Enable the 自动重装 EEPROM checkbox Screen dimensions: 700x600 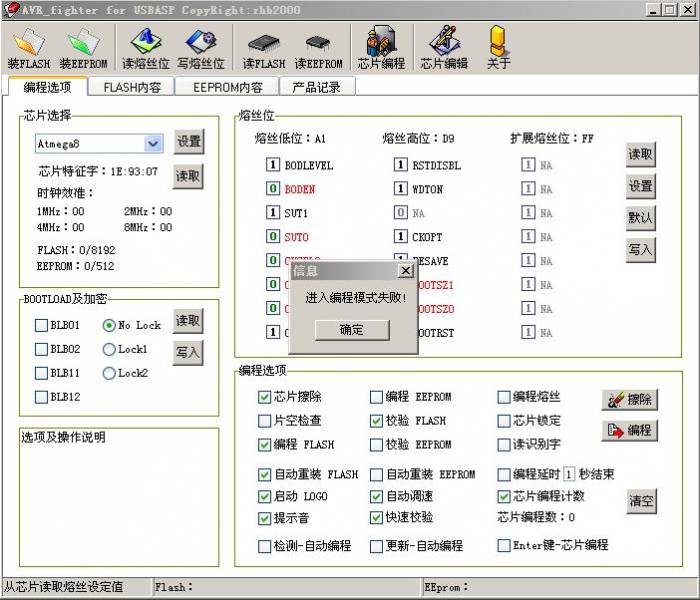point(376,474)
